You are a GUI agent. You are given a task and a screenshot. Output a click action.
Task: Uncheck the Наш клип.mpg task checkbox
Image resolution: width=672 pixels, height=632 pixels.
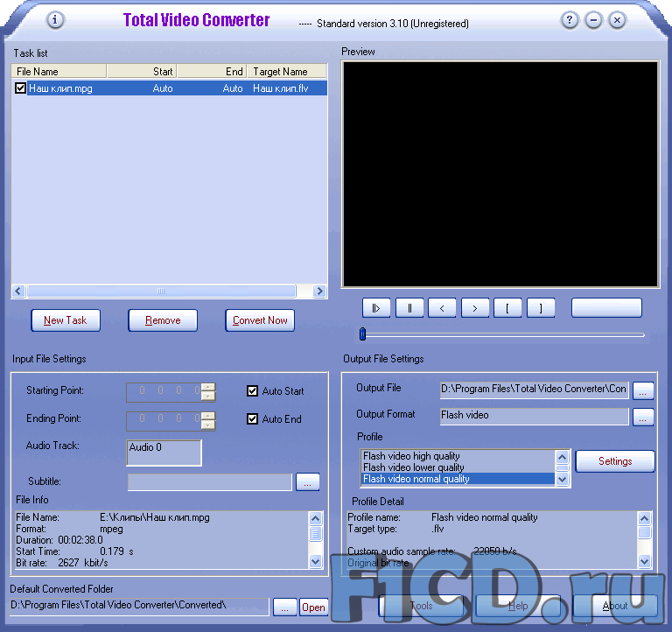(20, 88)
